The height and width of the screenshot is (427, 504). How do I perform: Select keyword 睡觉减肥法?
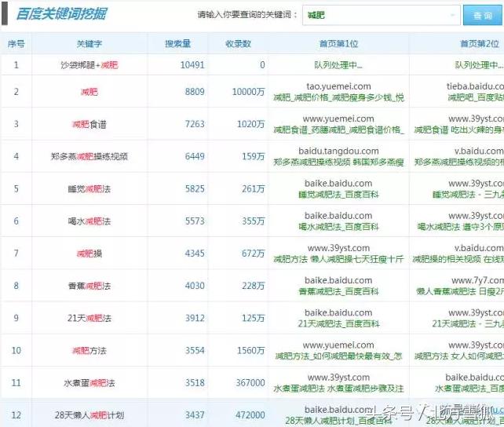point(89,189)
